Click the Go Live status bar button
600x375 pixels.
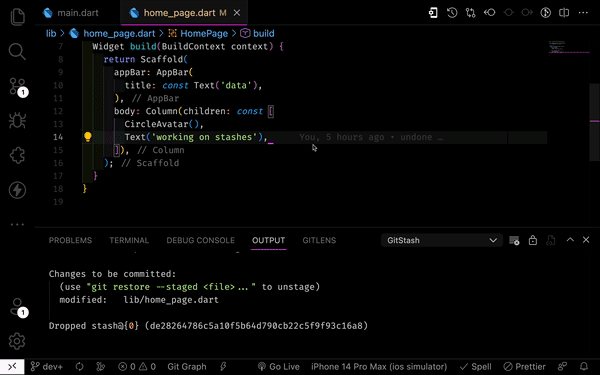279,367
